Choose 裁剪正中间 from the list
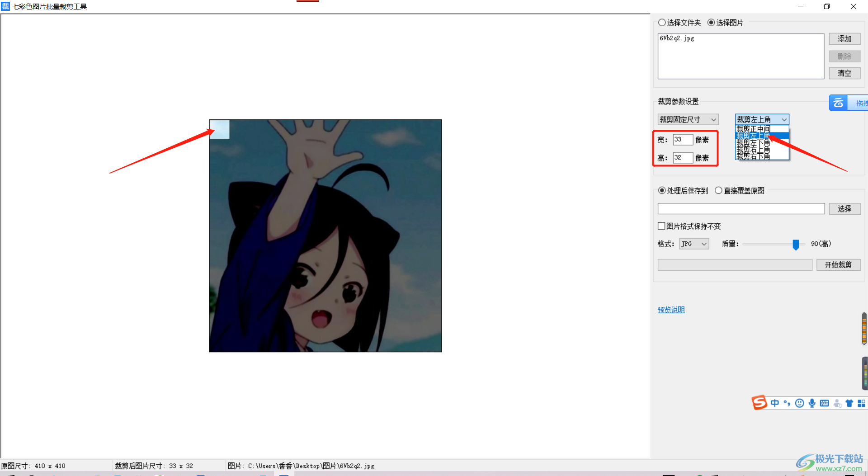This screenshot has height=476, width=868. coord(762,129)
